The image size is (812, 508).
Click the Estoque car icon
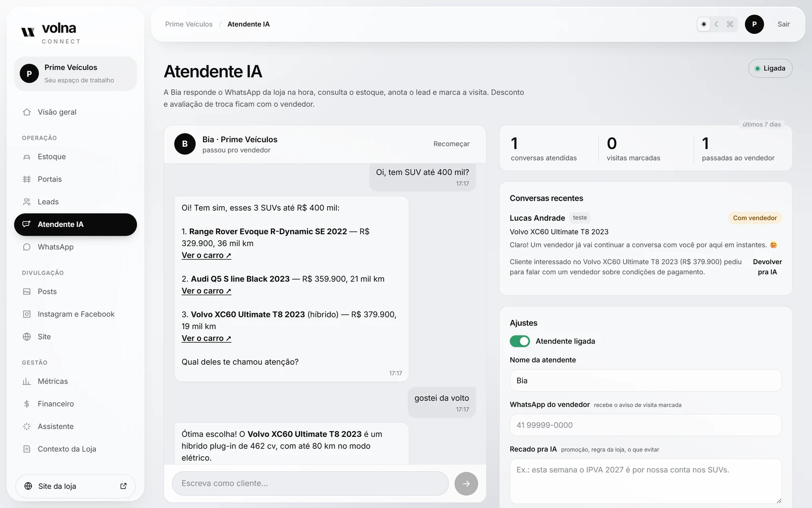tap(27, 157)
